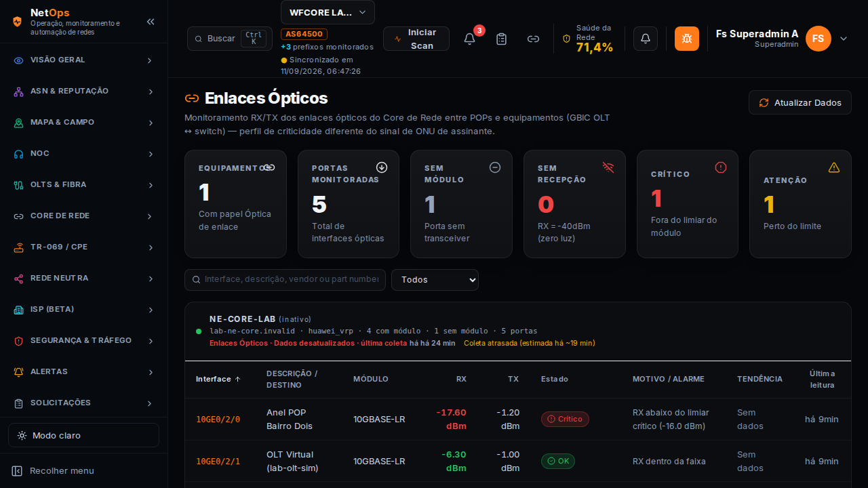Click the Core de Rede link icon
The width and height of the screenshot is (868, 488).
(x=19, y=216)
